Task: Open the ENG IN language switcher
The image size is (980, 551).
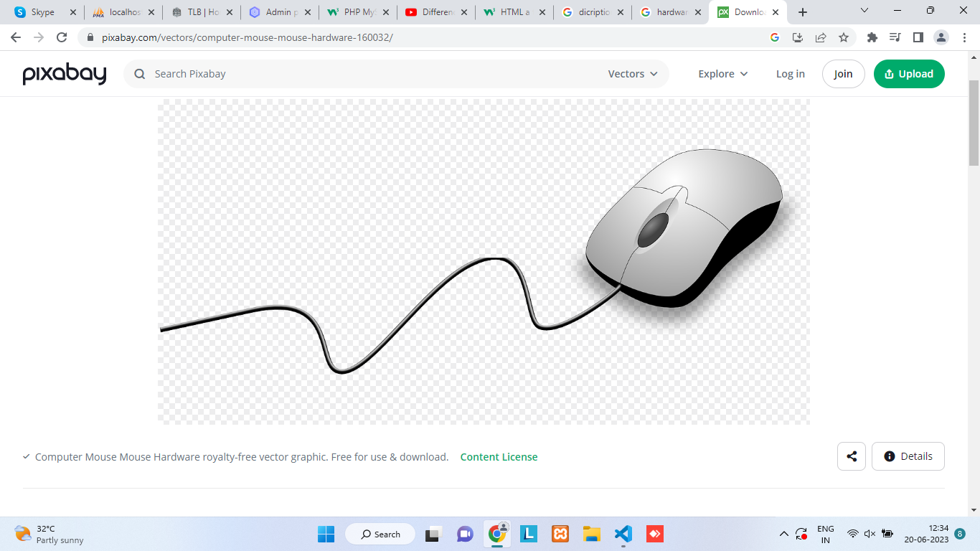Action: click(x=826, y=534)
